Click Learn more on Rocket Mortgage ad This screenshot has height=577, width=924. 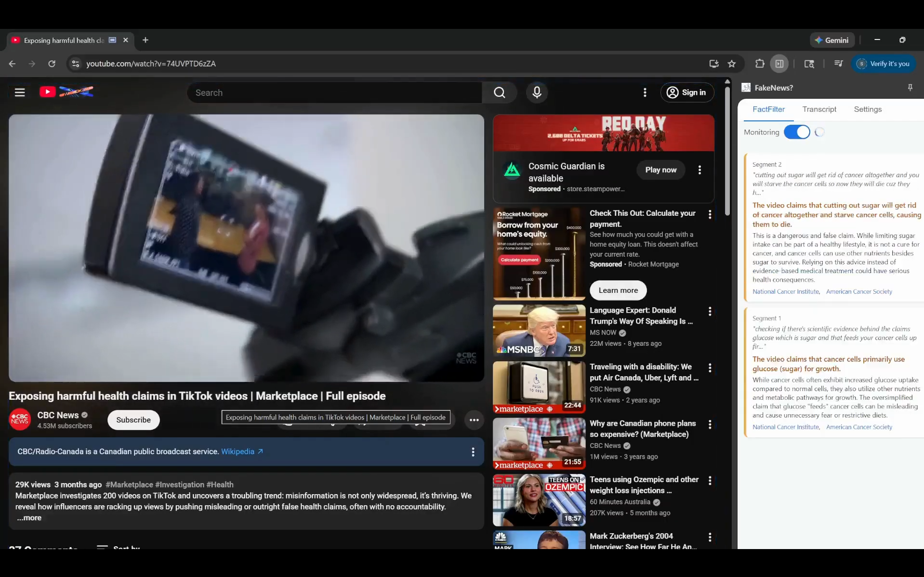coord(618,290)
